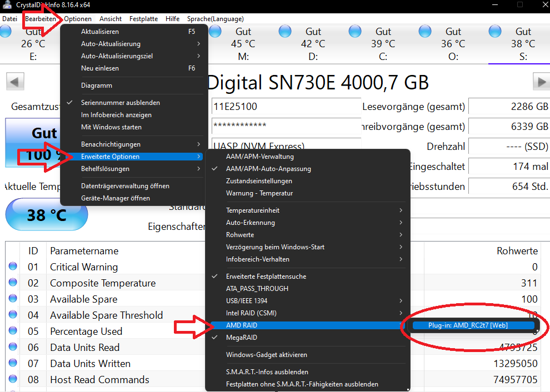Viewport: 550px width, 392px height.
Task: Click the 38 °C temperature button
Action: (47, 214)
